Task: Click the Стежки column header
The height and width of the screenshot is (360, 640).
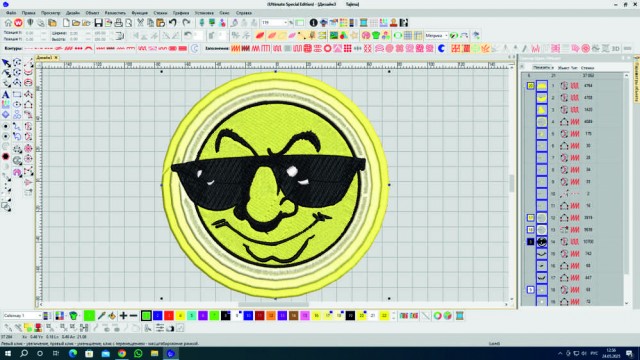Action: coord(587,68)
